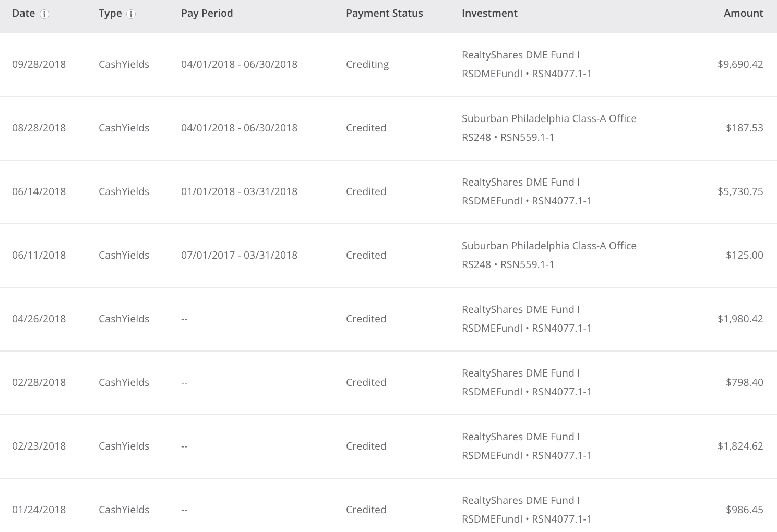This screenshot has height=532, width=777.
Task: Sort by the Date column header
Action: pyautogui.click(x=23, y=14)
